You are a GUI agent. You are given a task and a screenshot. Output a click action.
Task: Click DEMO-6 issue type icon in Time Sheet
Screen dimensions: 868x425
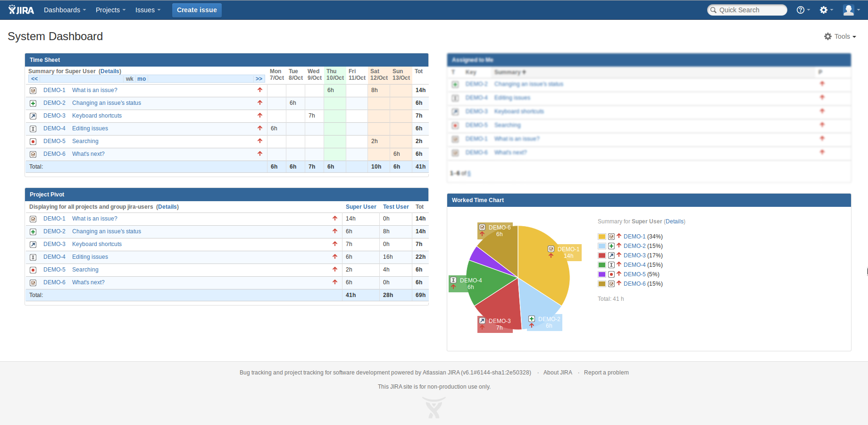[x=33, y=154]
